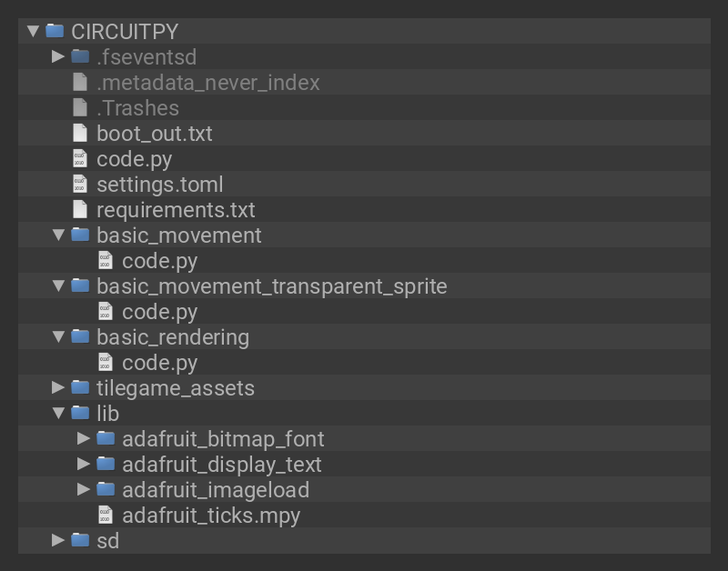Collapse the basic_rendering folder arrow
The height and width of the screenshot is (571, 728).
(58, 336)
